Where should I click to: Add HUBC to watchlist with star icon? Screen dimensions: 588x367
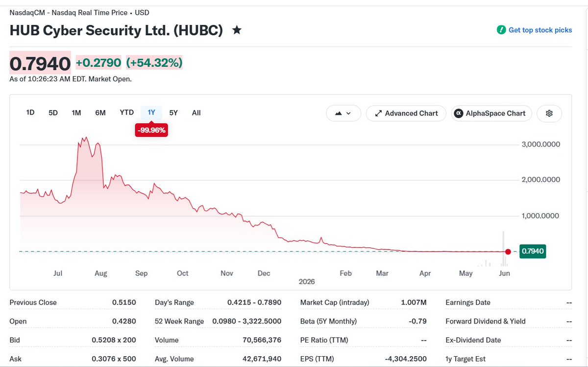click(x=237, y=30)
